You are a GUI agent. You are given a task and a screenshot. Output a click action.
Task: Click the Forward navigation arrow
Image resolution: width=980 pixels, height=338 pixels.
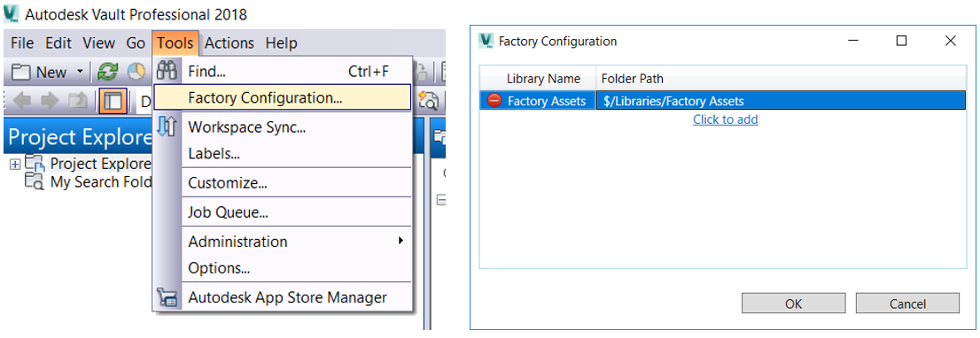click(x=50, y=101)
